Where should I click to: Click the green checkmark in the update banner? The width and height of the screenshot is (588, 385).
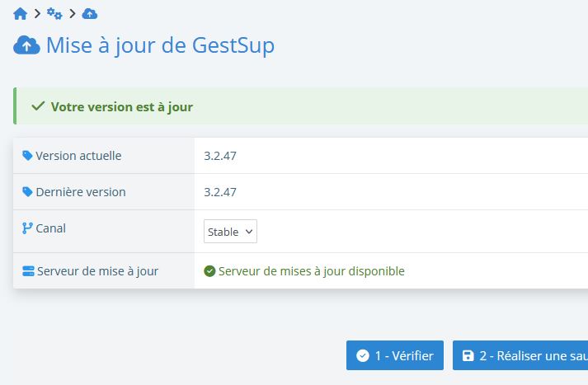click(x=38, y=106)
